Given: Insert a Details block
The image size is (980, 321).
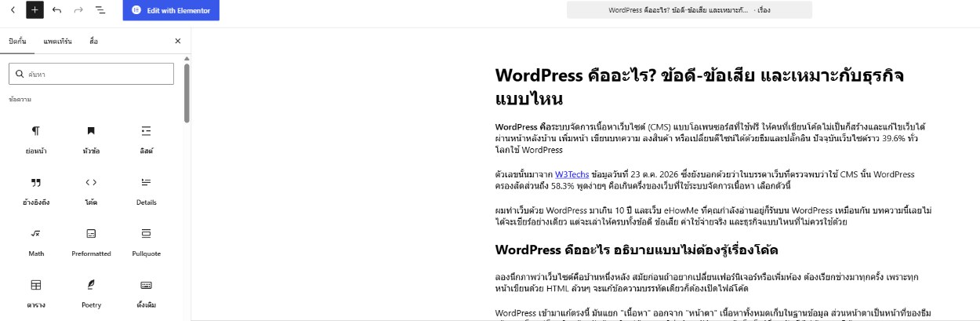Looking at the screenshot, I should click(146, 191).
